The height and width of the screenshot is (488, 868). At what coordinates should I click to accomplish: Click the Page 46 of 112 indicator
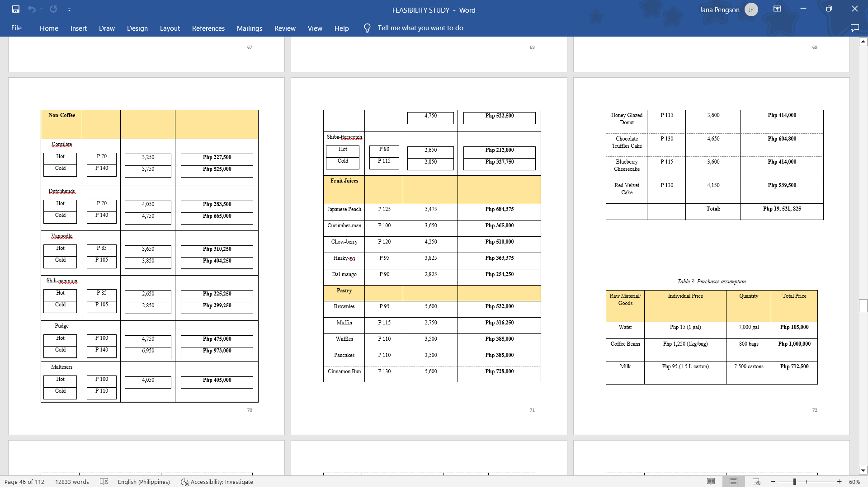(24, 482)
